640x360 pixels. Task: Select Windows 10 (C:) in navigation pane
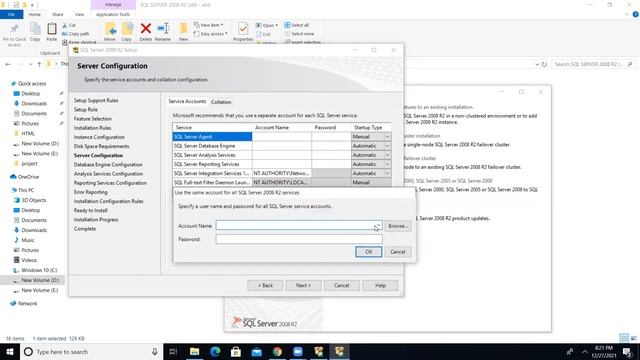(x=39, y=270)
